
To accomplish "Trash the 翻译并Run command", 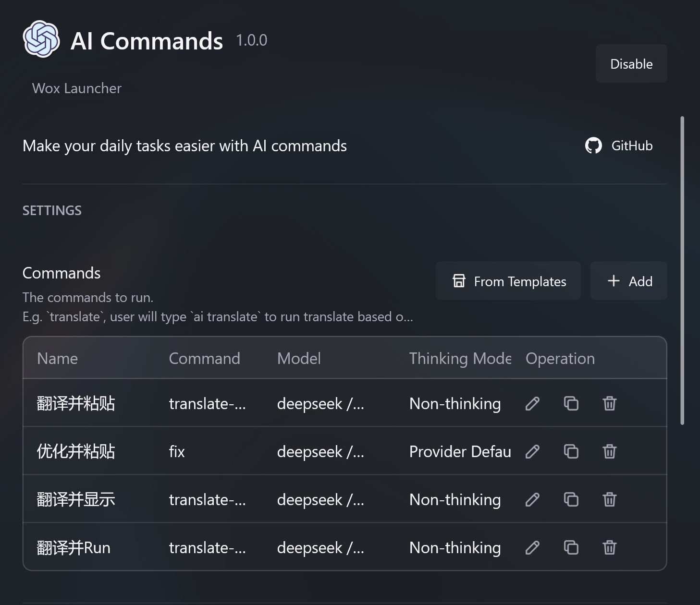I will coord(609,547).
